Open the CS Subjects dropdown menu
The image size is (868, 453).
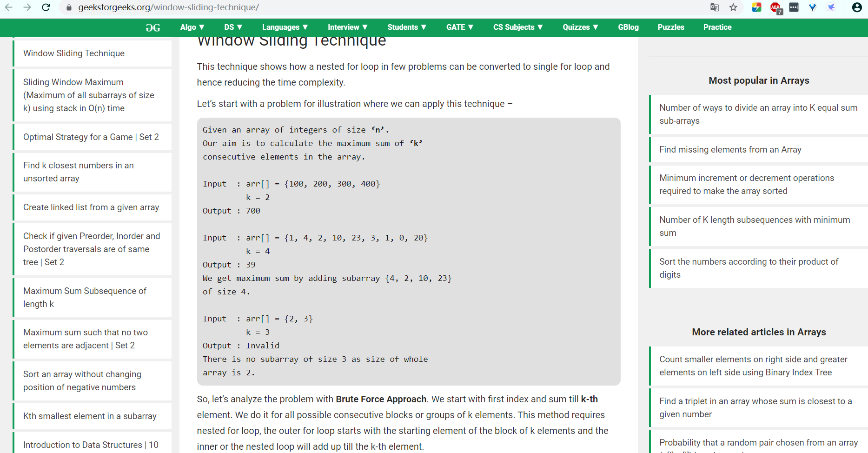[518, 27]
